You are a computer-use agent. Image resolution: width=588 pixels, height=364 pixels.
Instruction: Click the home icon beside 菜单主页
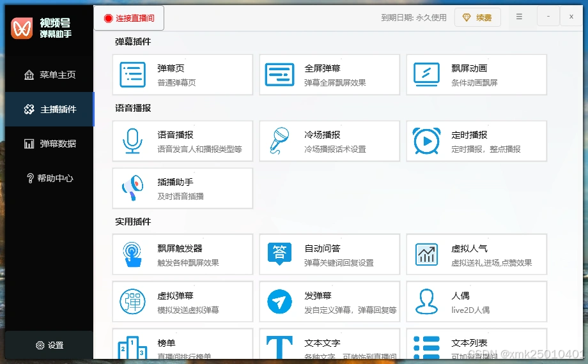point(29,75)
